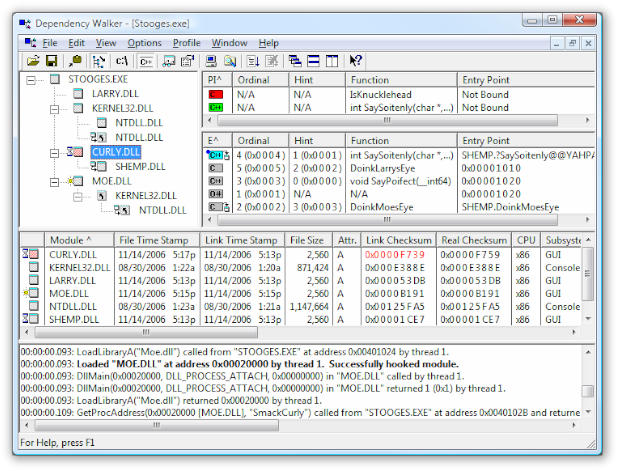This screenshot has height=471, width=618.
Task: Open the Help menu
Action: tap(268, 43)
